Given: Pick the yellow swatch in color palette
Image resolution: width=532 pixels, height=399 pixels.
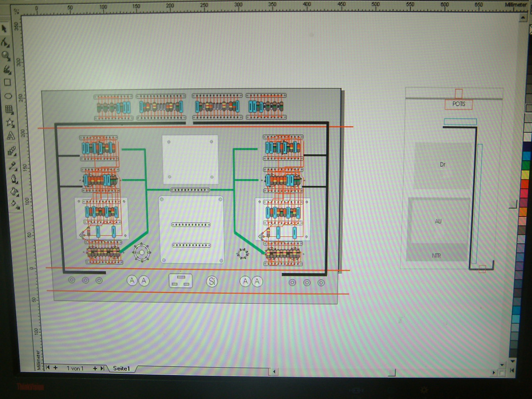Looking at the screenshot, I should click(526, 174).
